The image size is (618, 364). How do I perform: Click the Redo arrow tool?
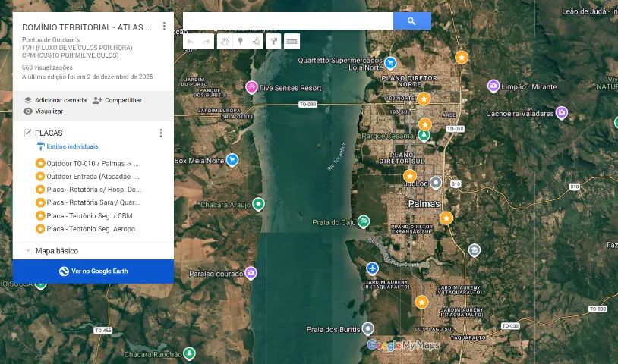(207, 41)
